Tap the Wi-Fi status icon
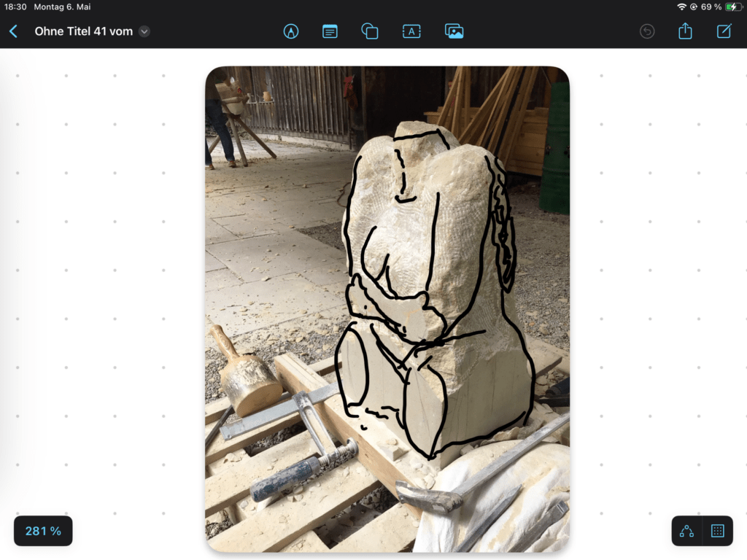This screenshot has width=747, height=560. pos(681,7)
